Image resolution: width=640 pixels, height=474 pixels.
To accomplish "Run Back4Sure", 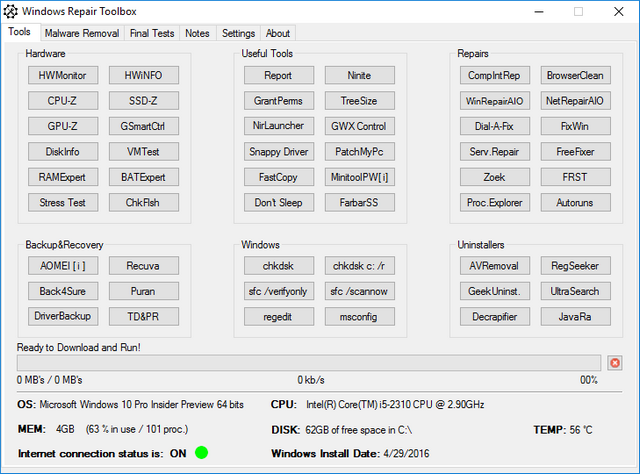I will click(x=63, y=291).
